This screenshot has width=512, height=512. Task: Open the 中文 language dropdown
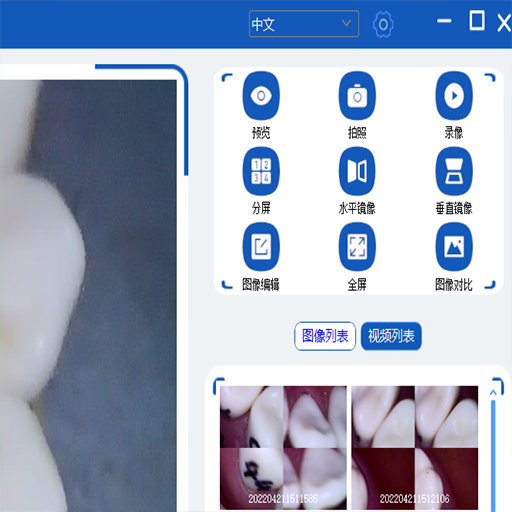(304, 24)
